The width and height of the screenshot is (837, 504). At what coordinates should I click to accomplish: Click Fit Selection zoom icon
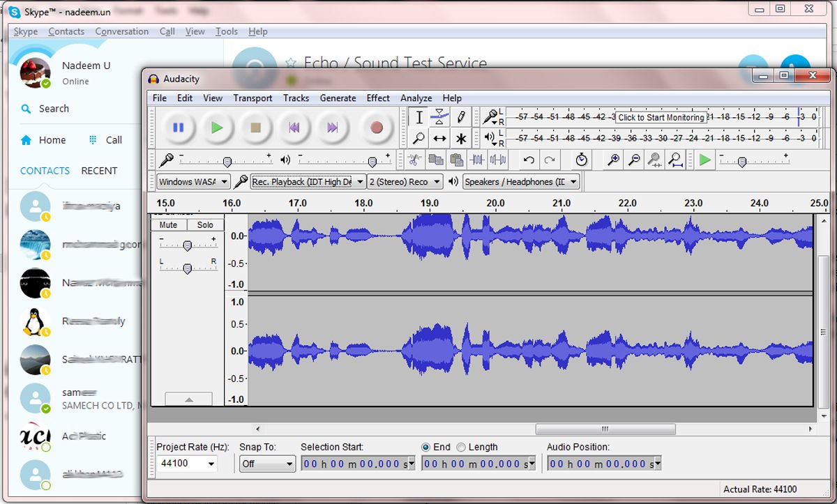pyautogui.click(x=654, y=160)
